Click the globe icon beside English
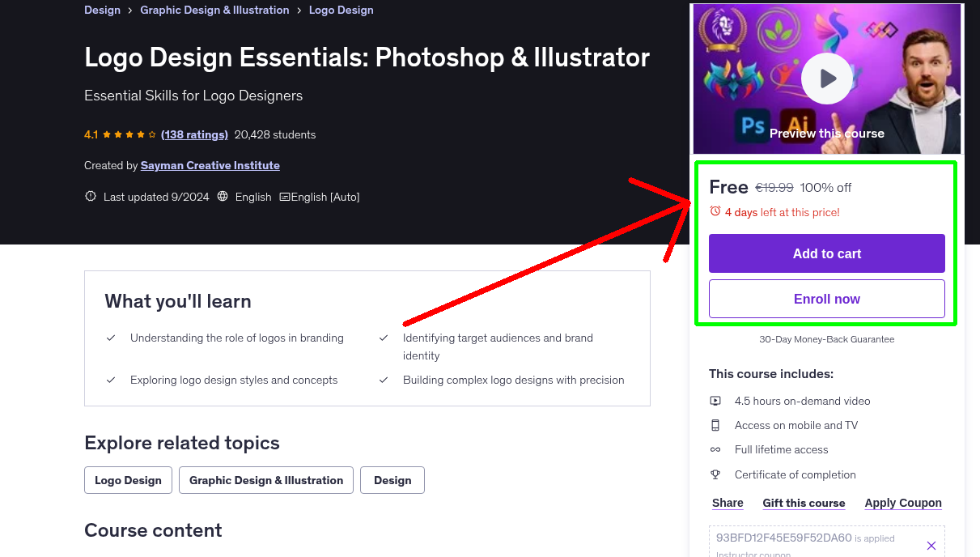980x557 pixels. coord(222,196)
